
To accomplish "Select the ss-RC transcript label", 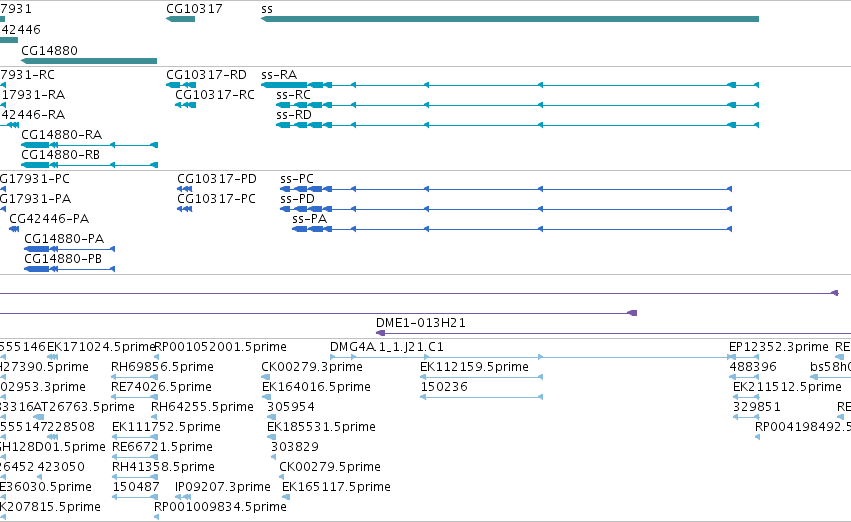I will 294,94.
